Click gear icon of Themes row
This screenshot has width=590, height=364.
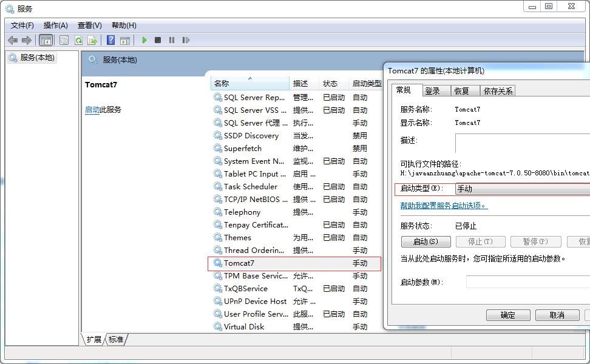pos(218,237)
